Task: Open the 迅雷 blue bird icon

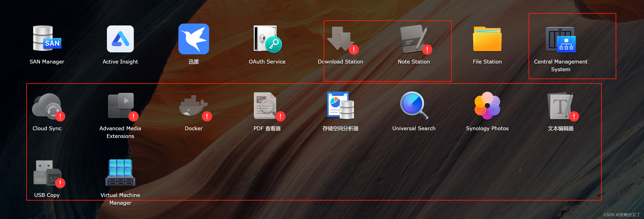Action: coord(194,39)
